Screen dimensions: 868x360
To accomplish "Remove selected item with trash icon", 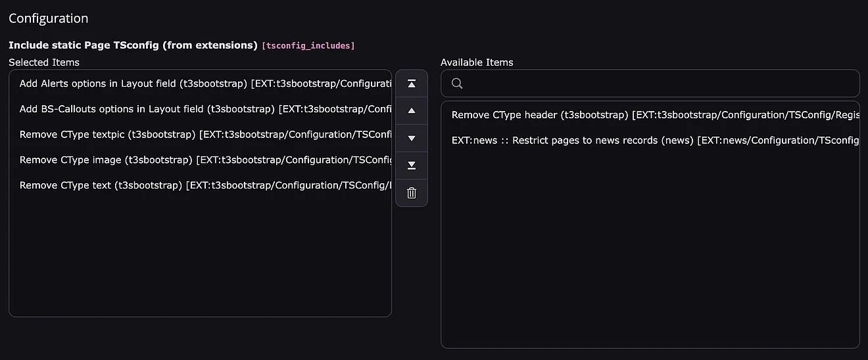I will pyautogui.click(x=412, y=193).
